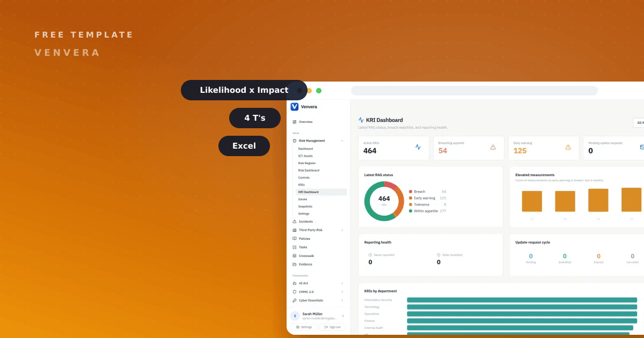The image size is (644, 338).
Task: Select Risk Register in sidebar
Action: click(x=307, y=163)
